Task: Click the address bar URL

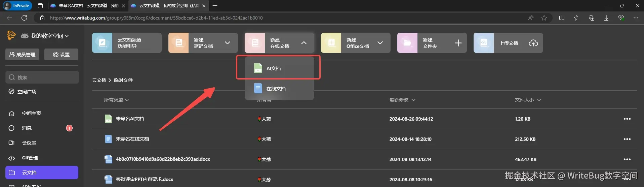Action: [156, 18]
